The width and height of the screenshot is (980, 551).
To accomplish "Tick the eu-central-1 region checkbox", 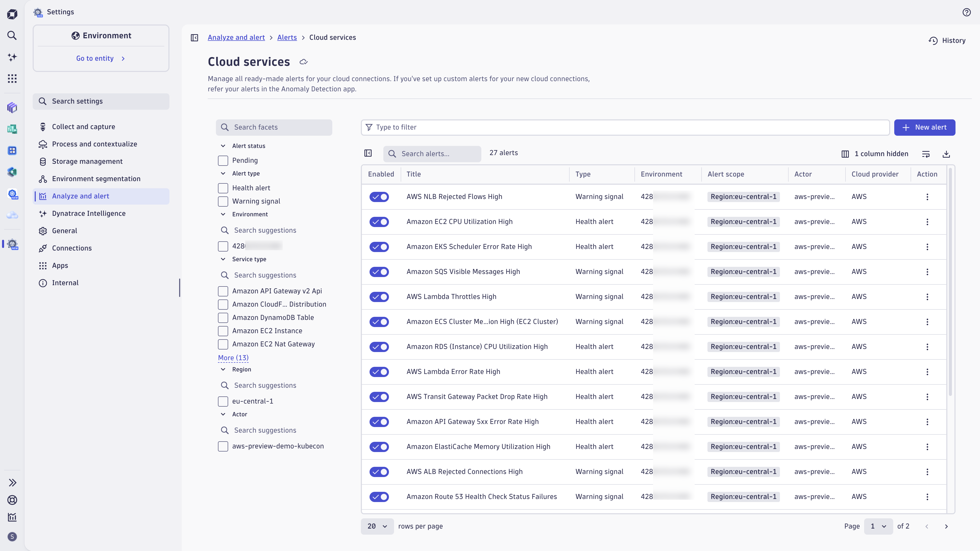I will tap(223, 401).
